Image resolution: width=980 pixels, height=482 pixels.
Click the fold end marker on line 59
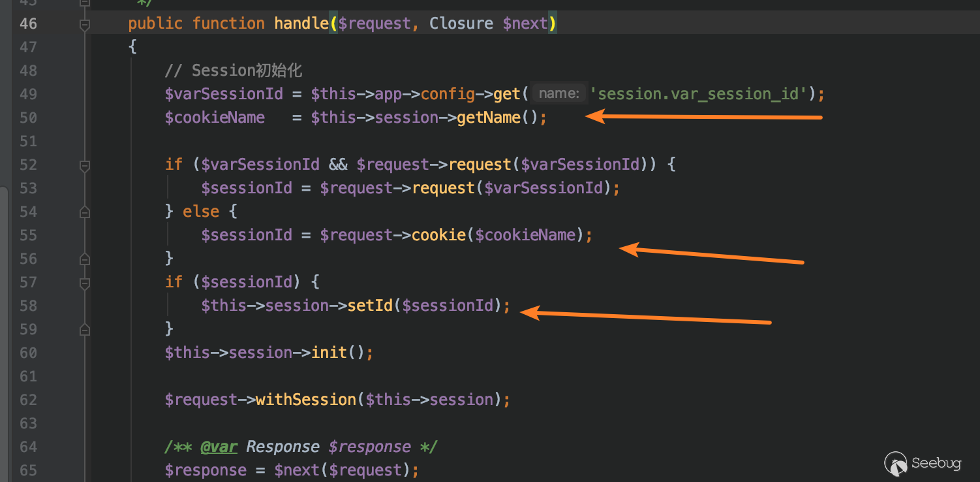pos(84,330)
